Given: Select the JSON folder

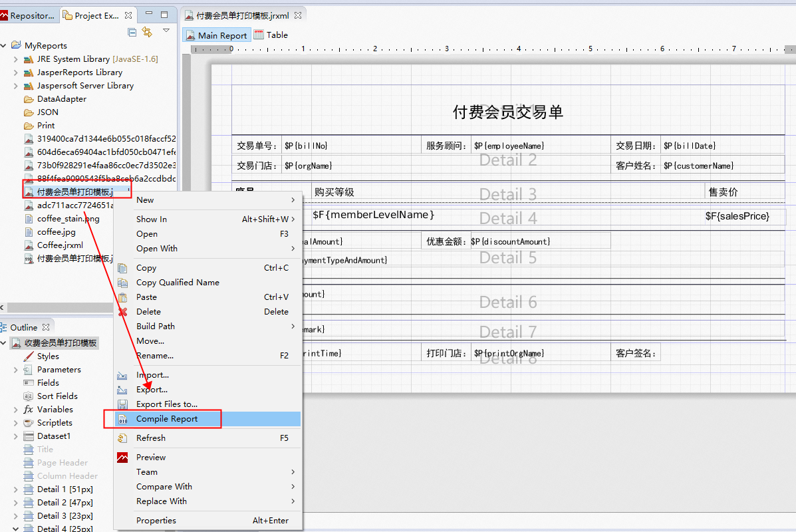Looking at the screenshot, I should click(x=41, y=112).
